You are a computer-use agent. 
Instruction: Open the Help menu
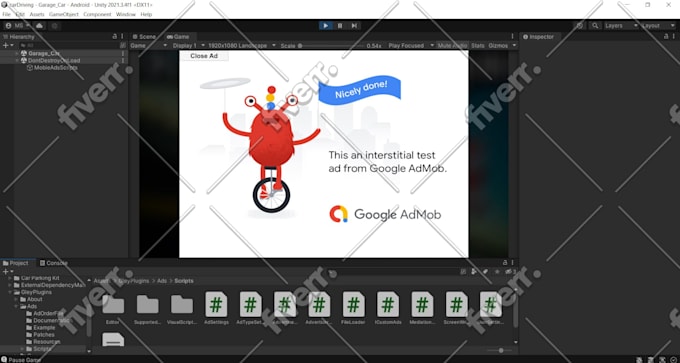click(x=146, y=14)
